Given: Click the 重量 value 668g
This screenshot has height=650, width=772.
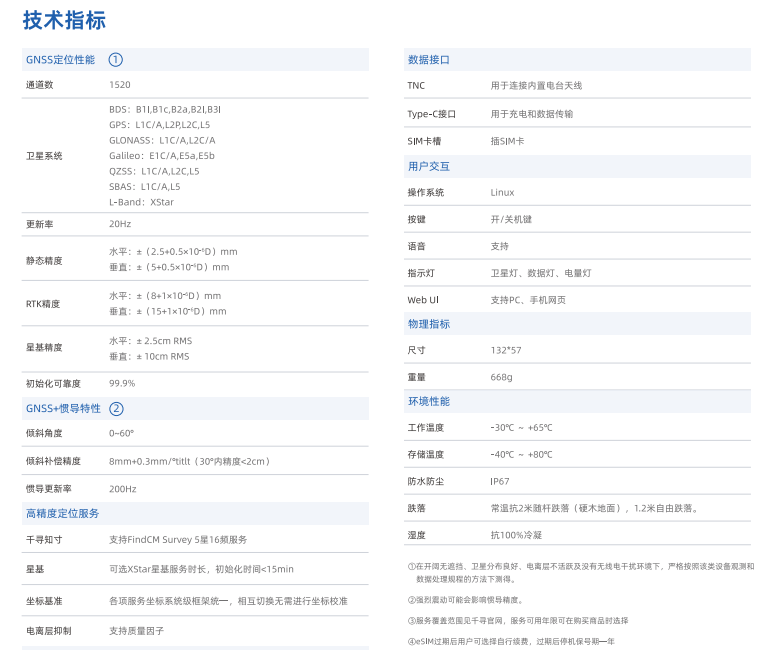Looking at the screenshot, I should (x=501, y=377).
